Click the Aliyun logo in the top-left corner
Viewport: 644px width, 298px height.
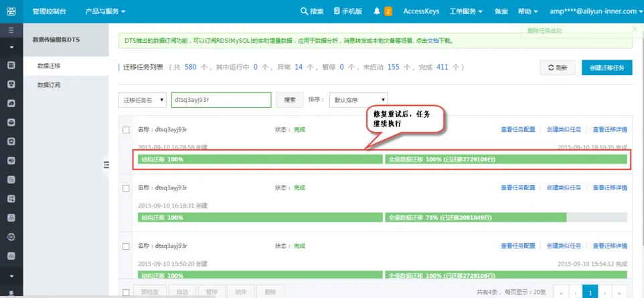click(x=11, y=11)
